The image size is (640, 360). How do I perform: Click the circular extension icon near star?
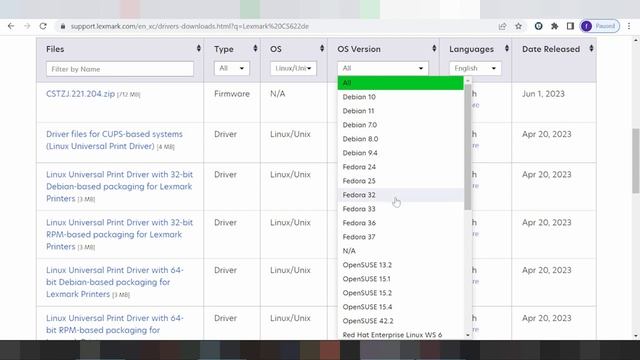pos(538,26)
